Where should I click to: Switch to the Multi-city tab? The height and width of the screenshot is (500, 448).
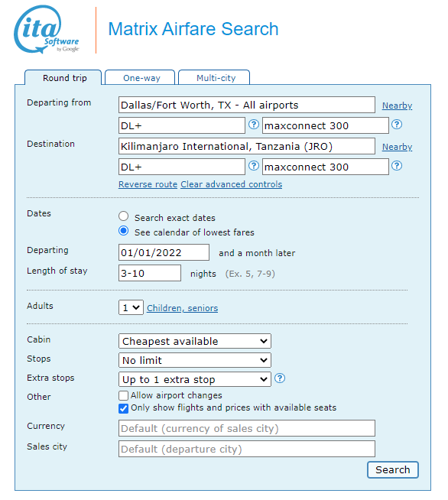(x=214, y=77)
